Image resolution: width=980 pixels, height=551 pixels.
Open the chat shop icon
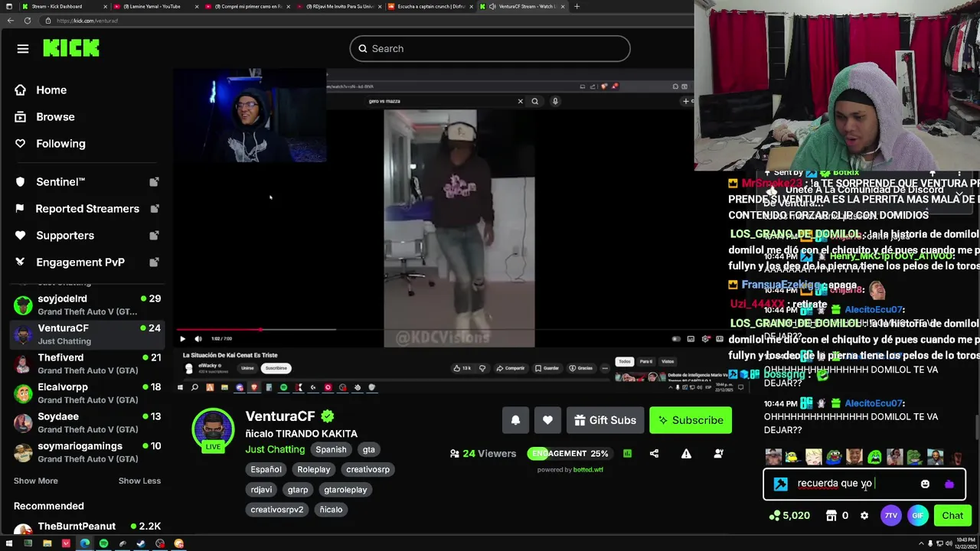[831, 516]
